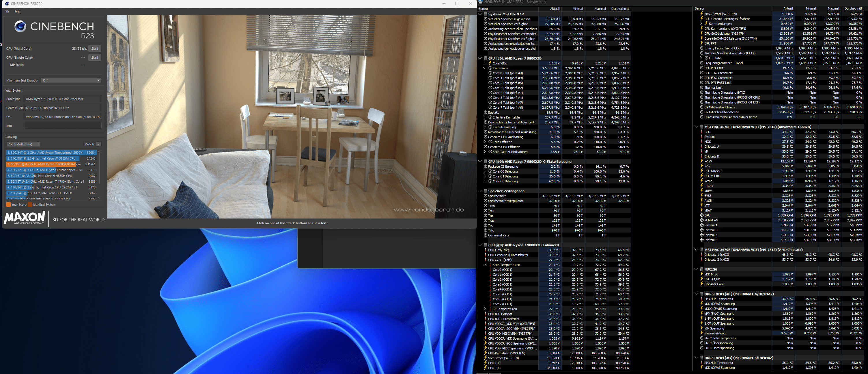Collapse CPU [#0]: AMD Ryzen 7 9800X3D group
Image resolution: width=868 pixels, height=374 pixels.
(480, 58)
